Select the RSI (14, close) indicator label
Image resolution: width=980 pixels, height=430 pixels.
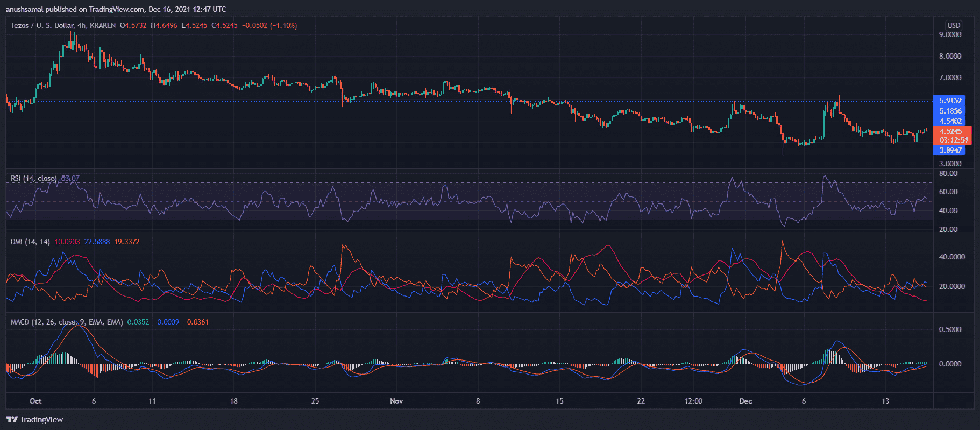click(33, 178)
